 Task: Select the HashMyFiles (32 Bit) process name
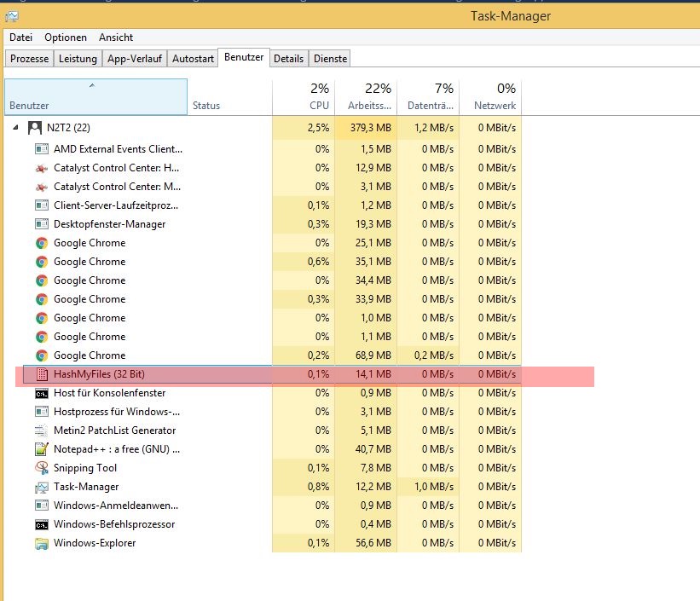coord(99,374)
